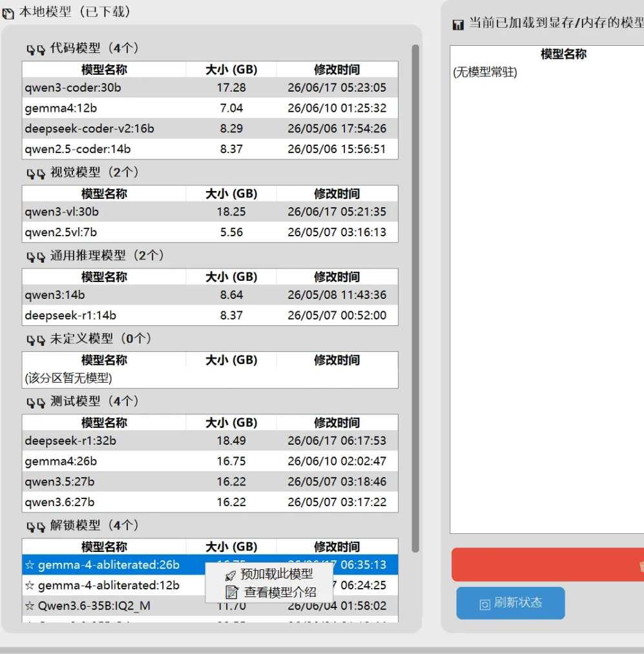Select the qwen3:14b row
This screenshot has width=644, height=661.
210,294
